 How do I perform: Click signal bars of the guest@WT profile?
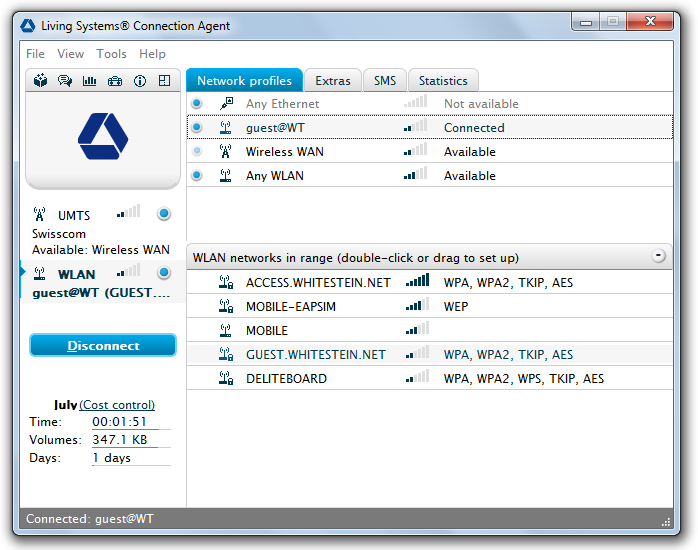click(x=416, y=125)
